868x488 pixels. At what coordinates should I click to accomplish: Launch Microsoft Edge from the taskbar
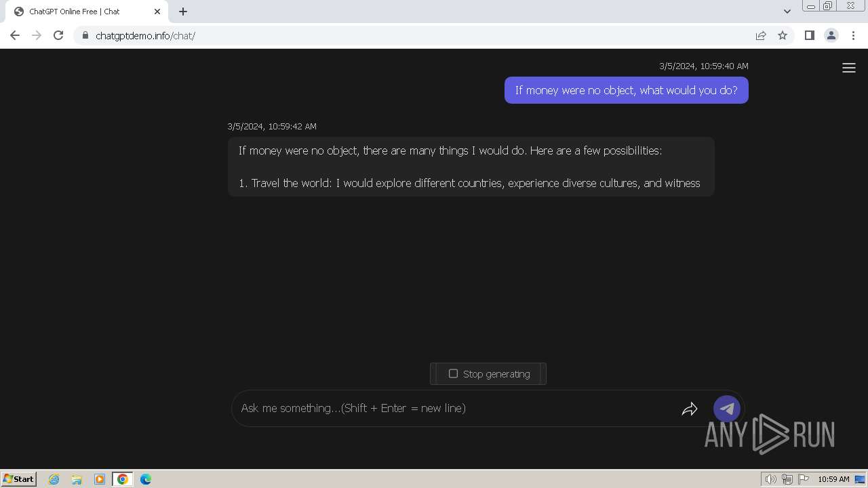coord(146,479)
